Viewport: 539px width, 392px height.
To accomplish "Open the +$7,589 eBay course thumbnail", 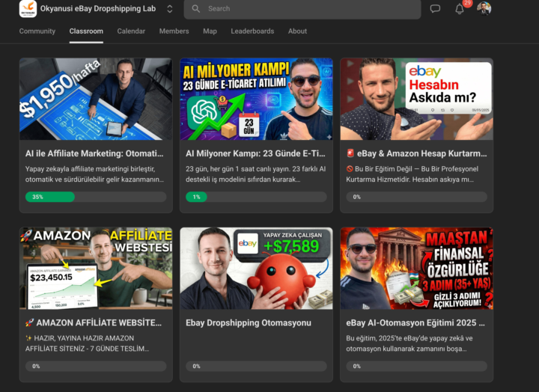I will tap(256, 269).
